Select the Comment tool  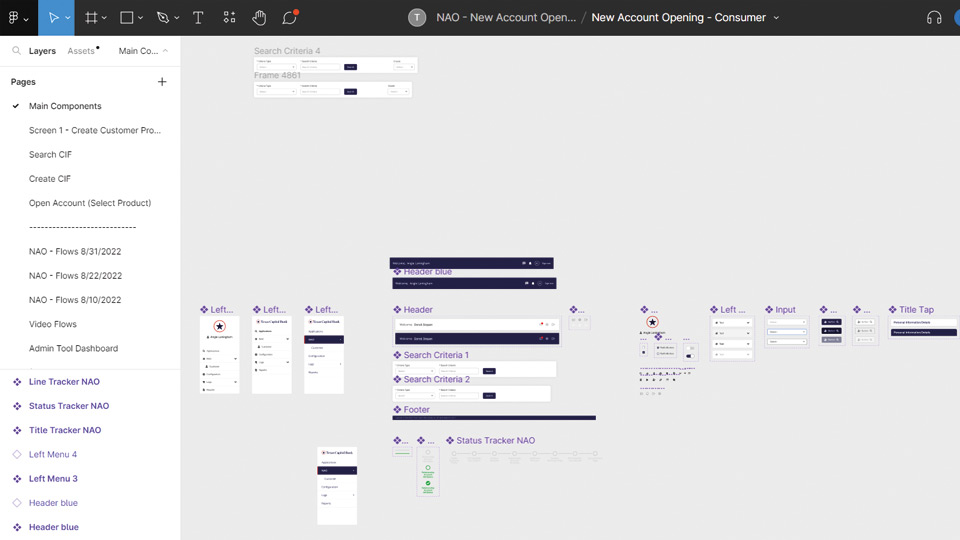[289, 18]
